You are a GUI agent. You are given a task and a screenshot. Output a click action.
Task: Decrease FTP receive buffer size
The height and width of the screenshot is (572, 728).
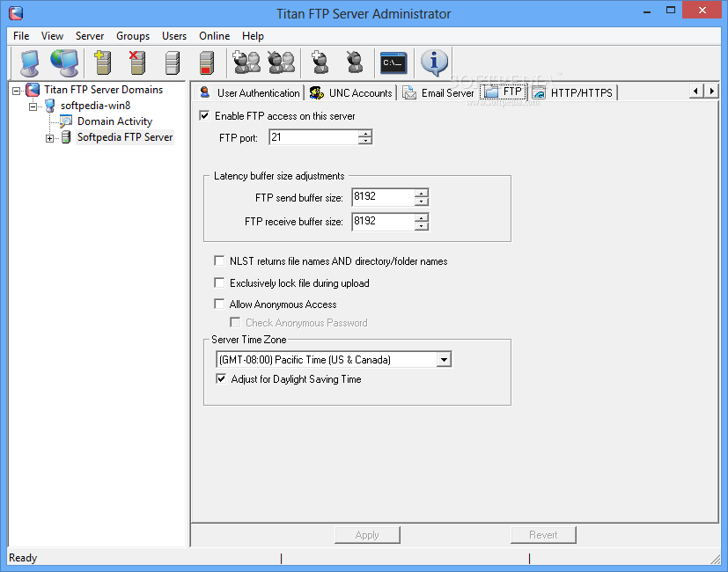422,225
